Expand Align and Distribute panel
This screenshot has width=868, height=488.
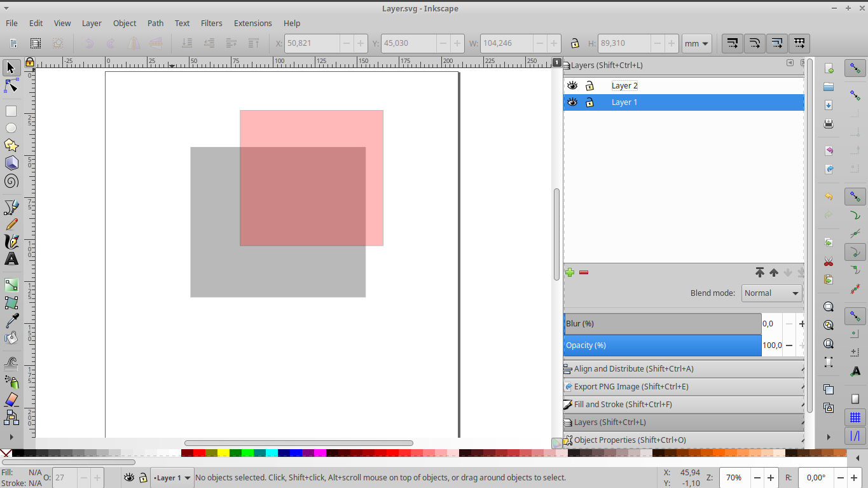point(684,369)
